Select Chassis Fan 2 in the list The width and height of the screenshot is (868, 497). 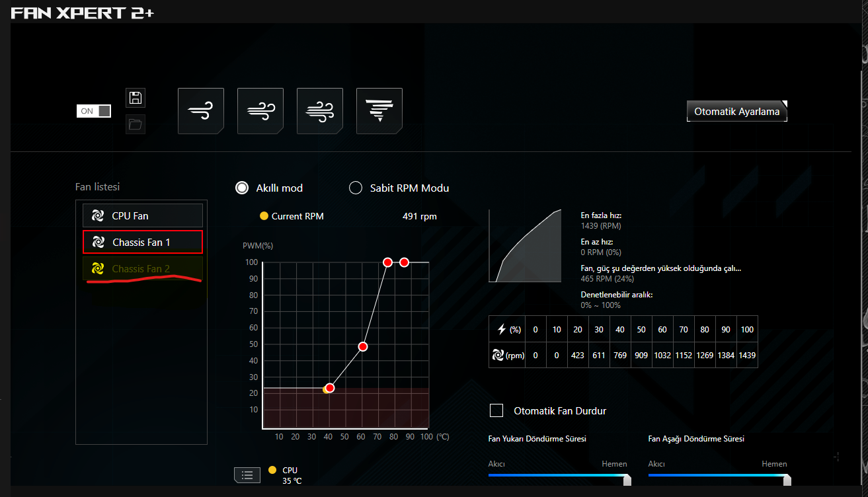coord(143,268)
